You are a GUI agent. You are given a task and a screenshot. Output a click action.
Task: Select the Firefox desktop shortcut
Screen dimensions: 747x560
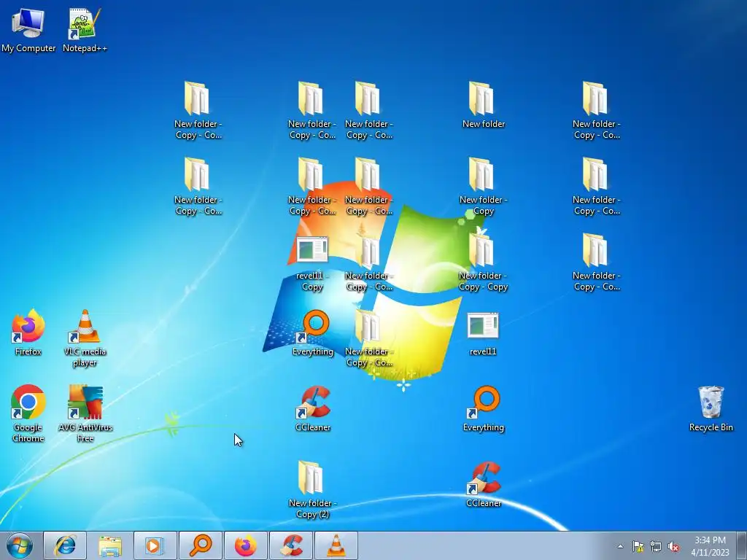(x=28, y=332)
